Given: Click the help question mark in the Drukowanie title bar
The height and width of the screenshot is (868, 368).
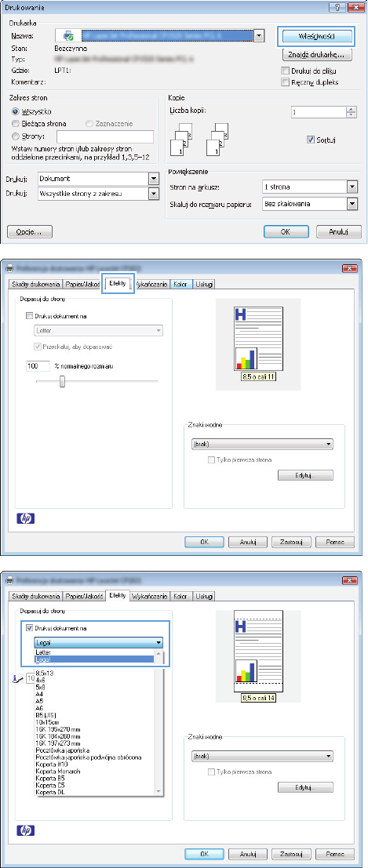Looking at the screenshot, I should coord(336,8).
